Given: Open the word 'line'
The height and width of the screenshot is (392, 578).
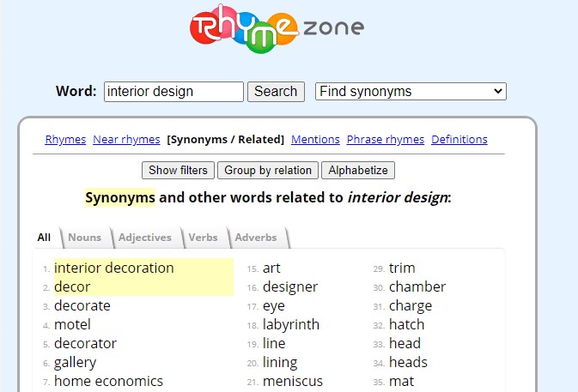Looking at the screenshot, I should tap(274, 343).
